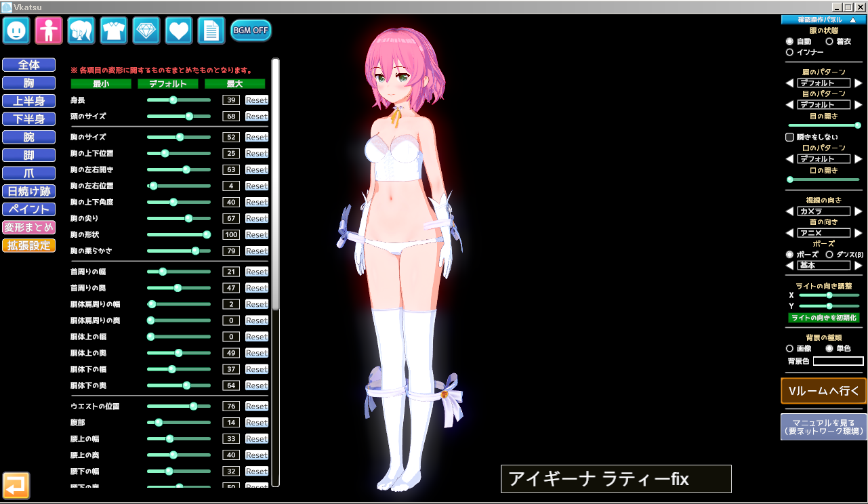The width and height of the screenshot is (868, 504).
Task: Go to previous pose with left arrow
Action: tap(789, 266)
